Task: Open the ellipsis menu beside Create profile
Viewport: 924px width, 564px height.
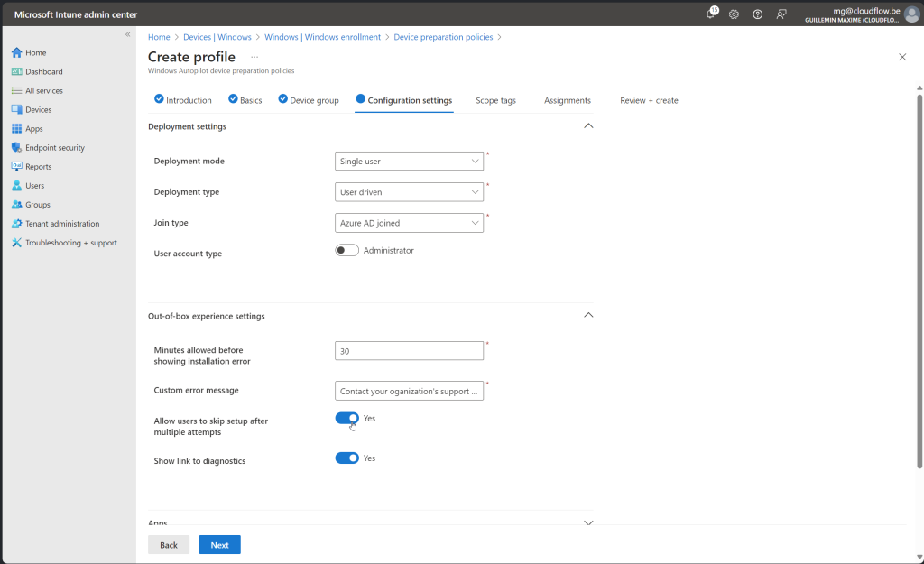Action: (x=254, y=57)
